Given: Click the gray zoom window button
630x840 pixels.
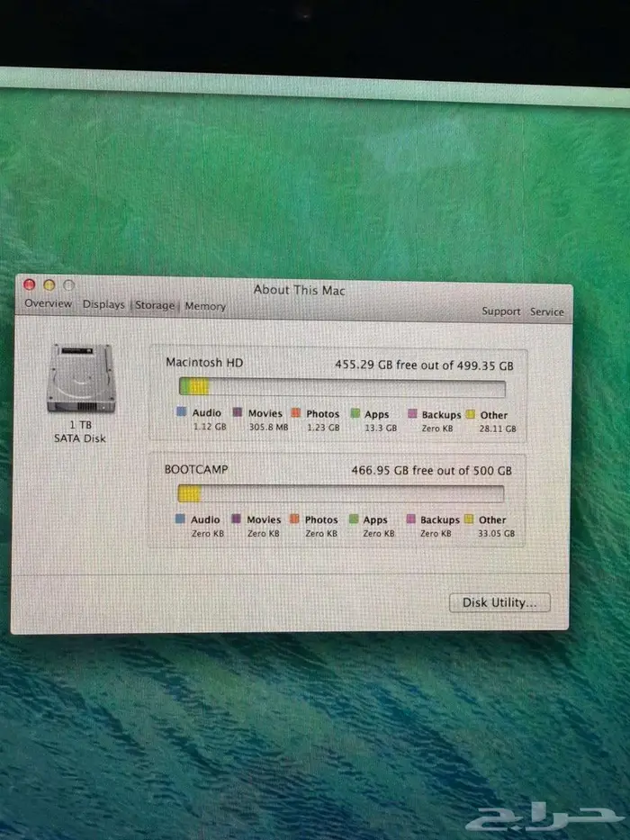Looking at the screenshot, I should coord(69,285).
